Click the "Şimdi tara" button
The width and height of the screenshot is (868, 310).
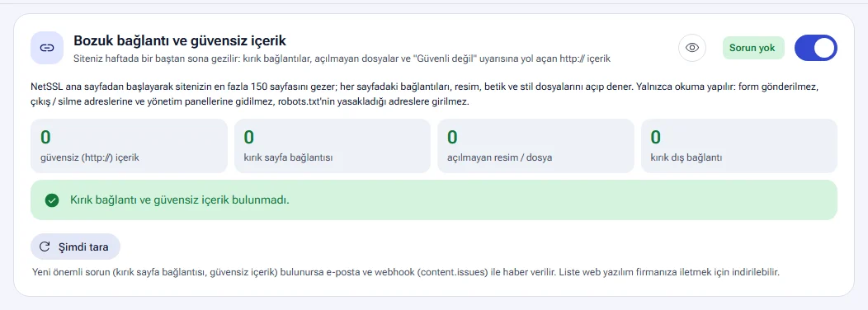tap(75, 247)
